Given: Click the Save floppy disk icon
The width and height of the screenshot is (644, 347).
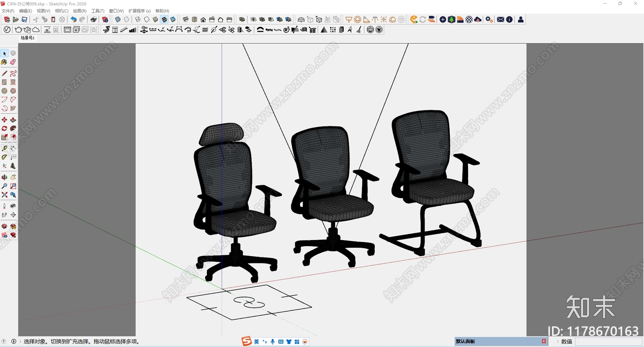Looking at the screenshot, I should pyautogui.click(x=25, y=19).
